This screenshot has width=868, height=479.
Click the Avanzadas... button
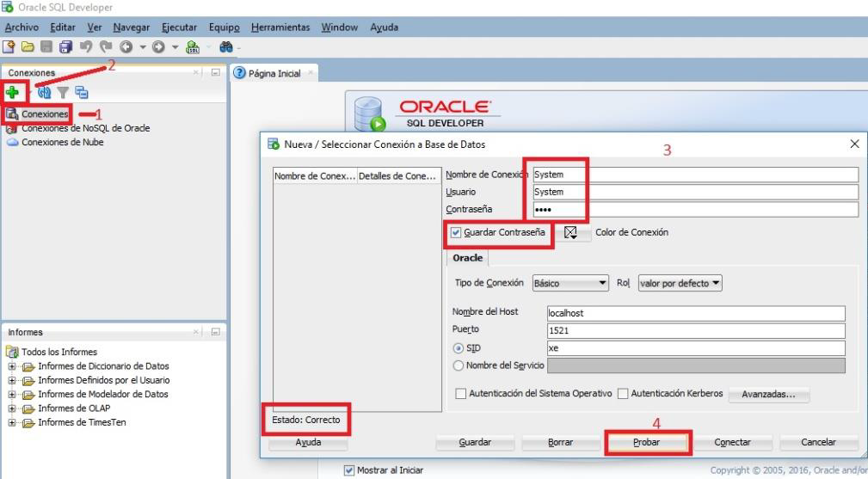pos(769,395)
